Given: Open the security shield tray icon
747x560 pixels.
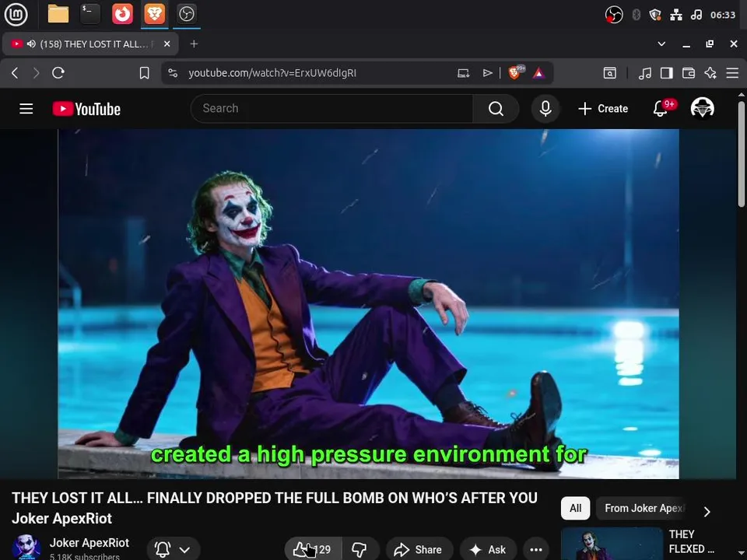Looking at the screenshot, I should [x=655, y=15].
